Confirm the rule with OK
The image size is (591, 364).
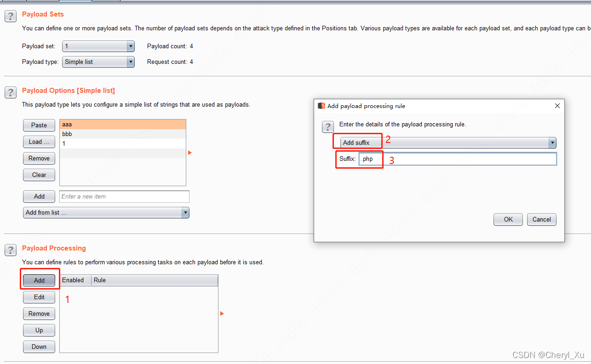pyautogui.click(x=508, y=219)
